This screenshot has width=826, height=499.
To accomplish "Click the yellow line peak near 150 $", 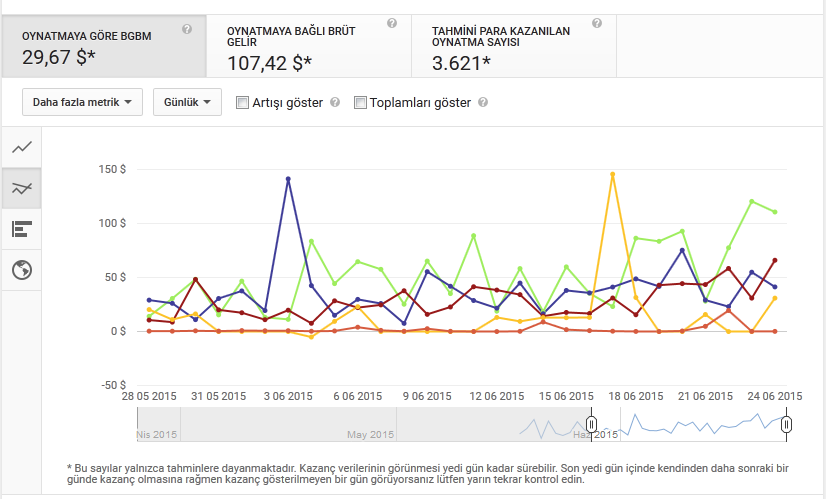I will pos(612,174).
